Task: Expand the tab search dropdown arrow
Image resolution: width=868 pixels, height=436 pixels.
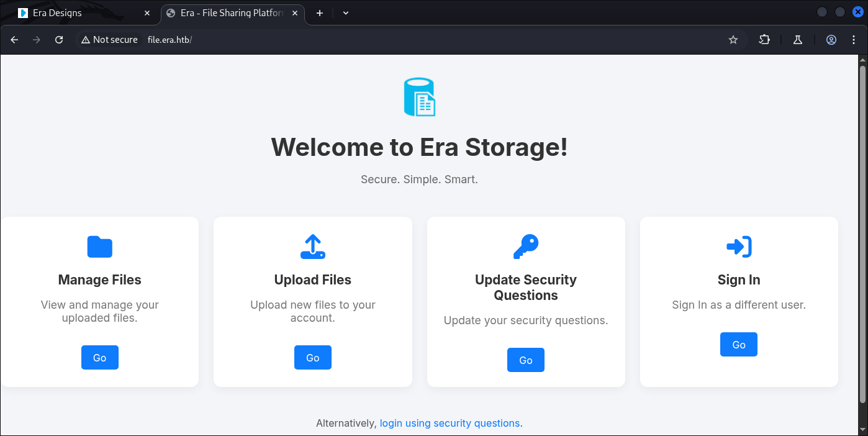Action: [x=346, y=13]
